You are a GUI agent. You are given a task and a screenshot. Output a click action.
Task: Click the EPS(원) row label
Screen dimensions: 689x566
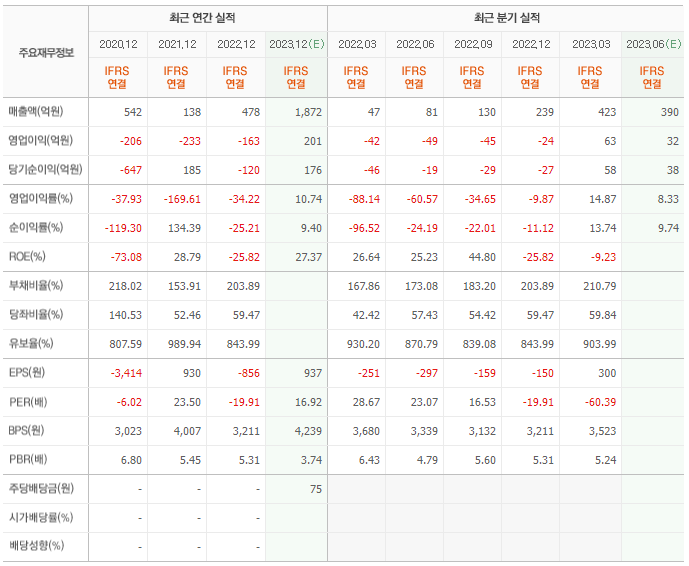pyautogui.click(x=27, y=373)
